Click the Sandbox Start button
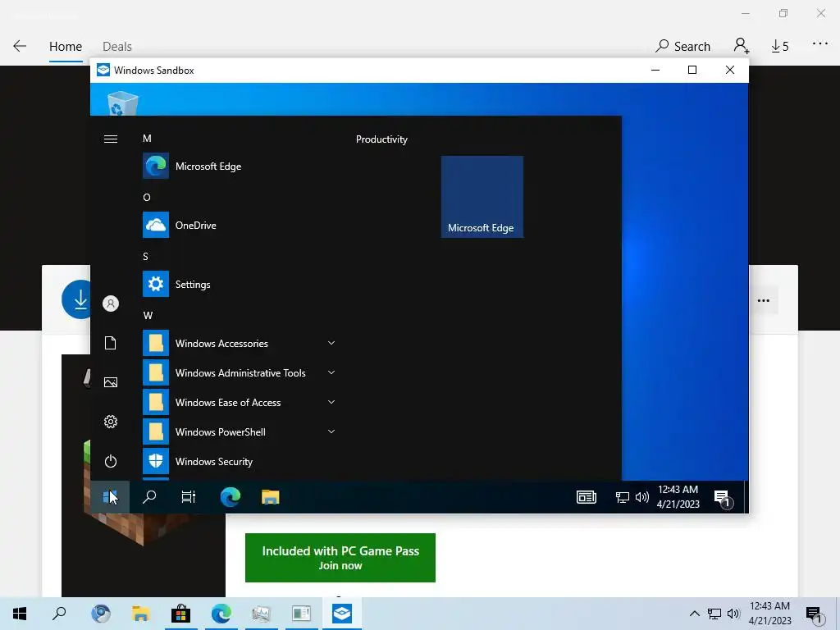 click(x=110, y=497)
